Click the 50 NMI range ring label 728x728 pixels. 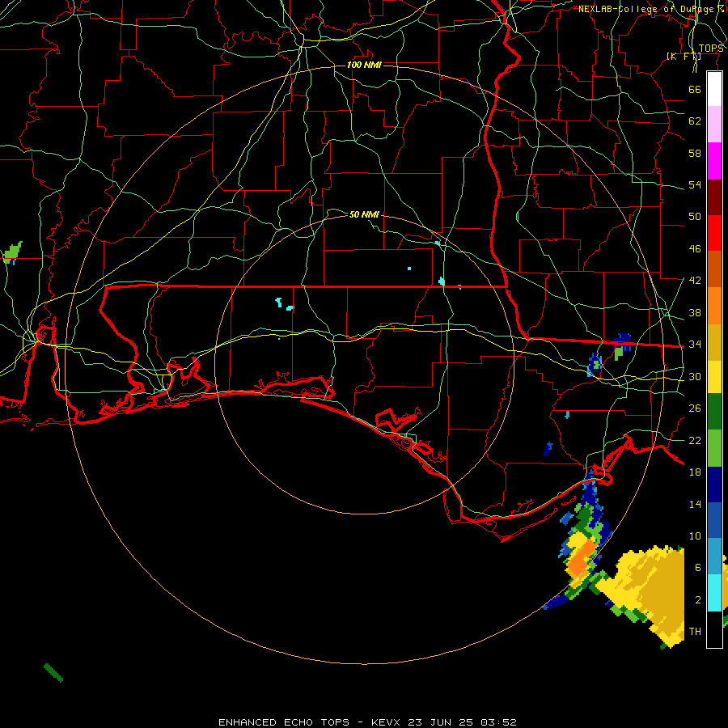[x=364, y=214]
